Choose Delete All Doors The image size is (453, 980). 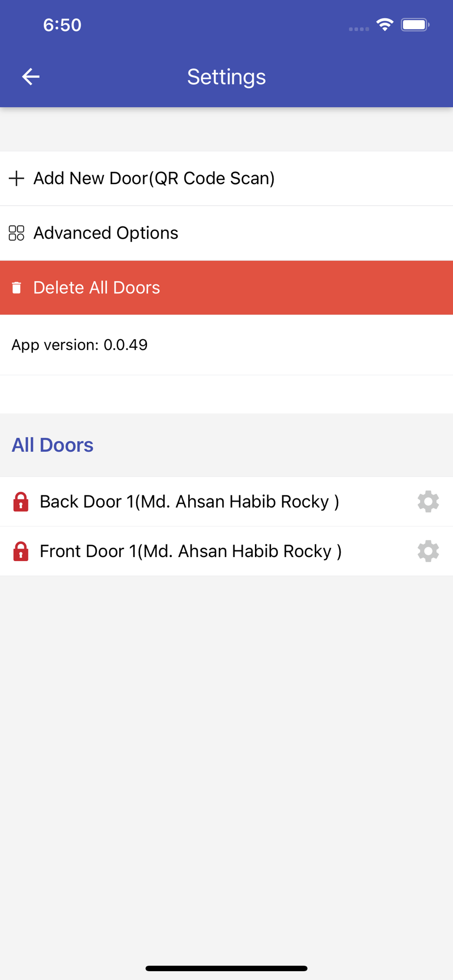click(226, 288)
